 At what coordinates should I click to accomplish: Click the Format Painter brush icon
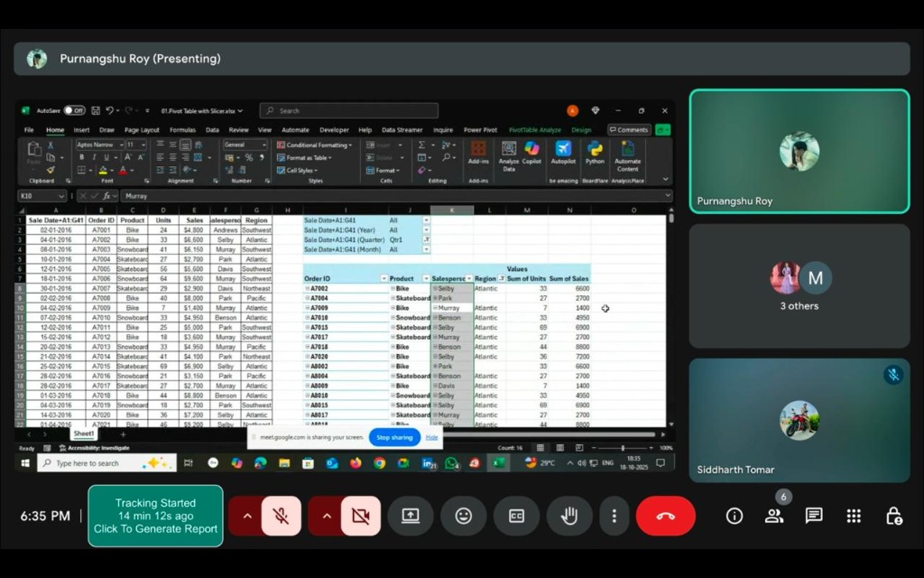[x=51, y=171]
